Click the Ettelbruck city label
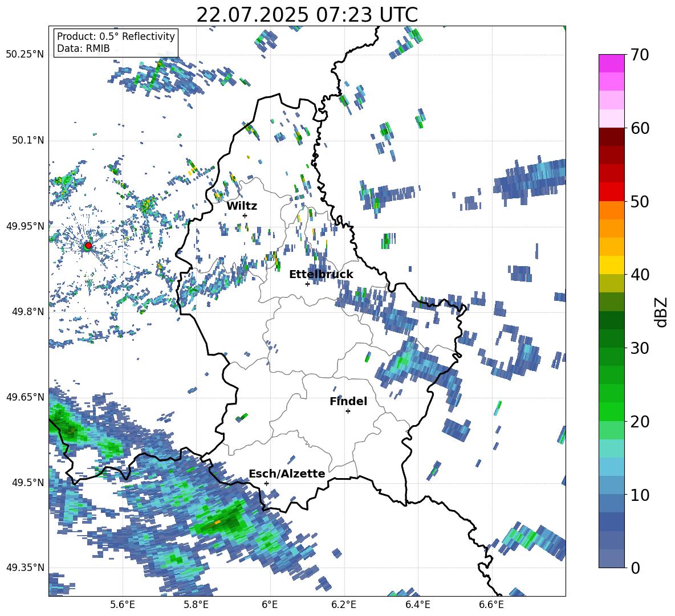The height and width of the screenshot is (616, 675). (321, 275)
